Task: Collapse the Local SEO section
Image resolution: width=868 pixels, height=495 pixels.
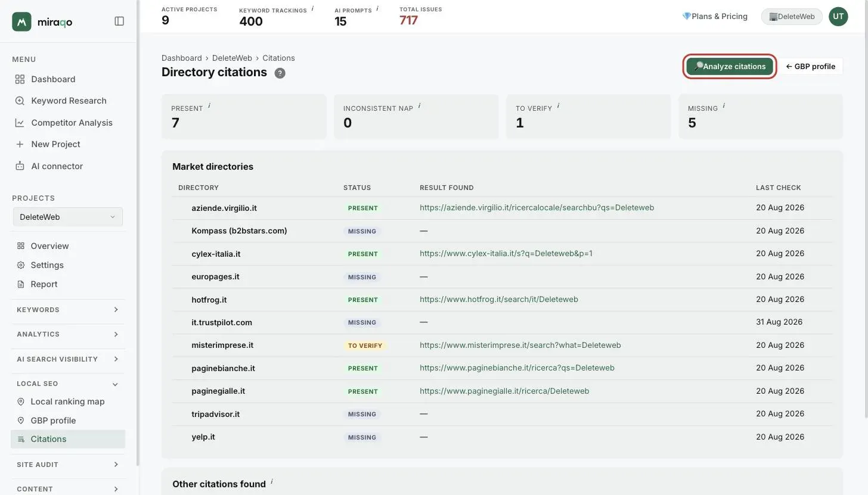Action: [68, 384]
